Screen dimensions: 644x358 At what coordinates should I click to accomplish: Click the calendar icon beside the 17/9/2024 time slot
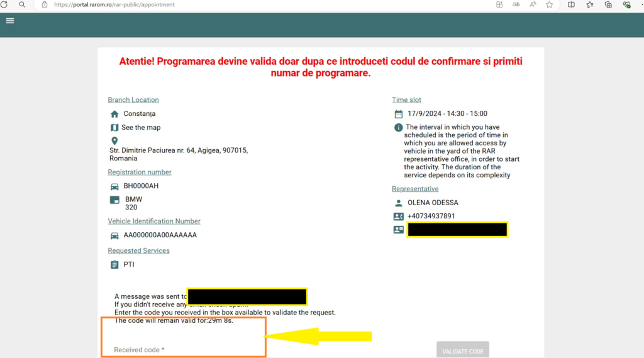tap(398, 114)
